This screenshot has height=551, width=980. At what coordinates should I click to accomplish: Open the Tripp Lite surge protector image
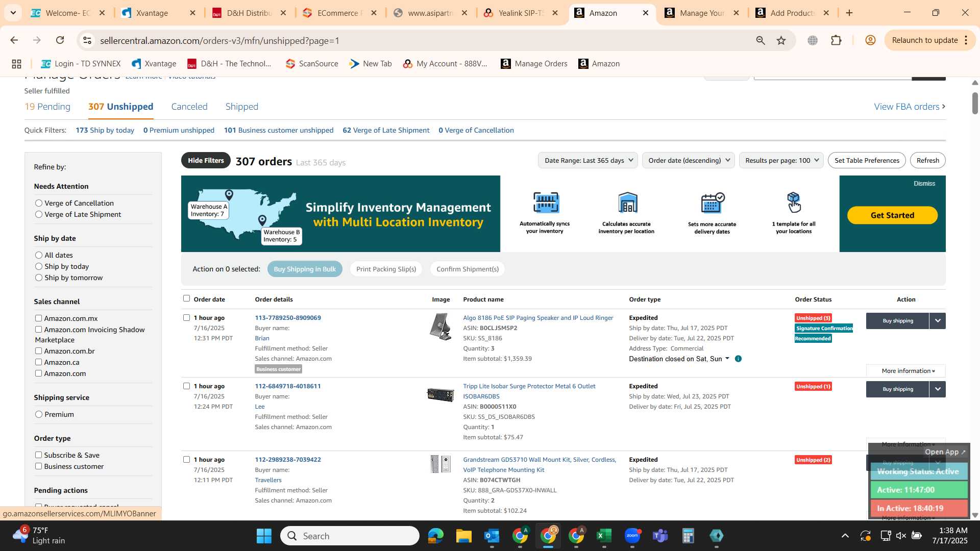tap(440, 394)
